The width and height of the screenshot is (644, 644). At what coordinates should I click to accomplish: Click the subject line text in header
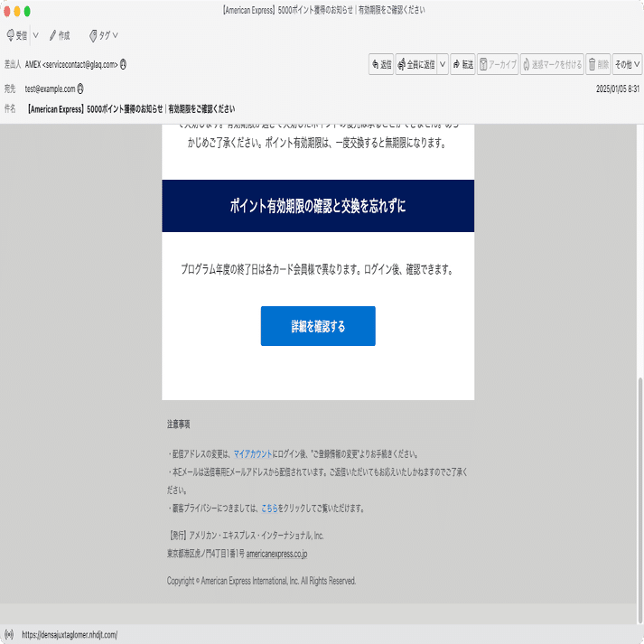point(131,109)
